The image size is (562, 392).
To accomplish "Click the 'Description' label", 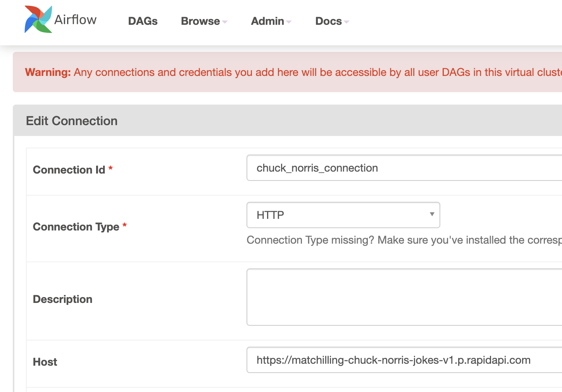I will pos(63,299).
